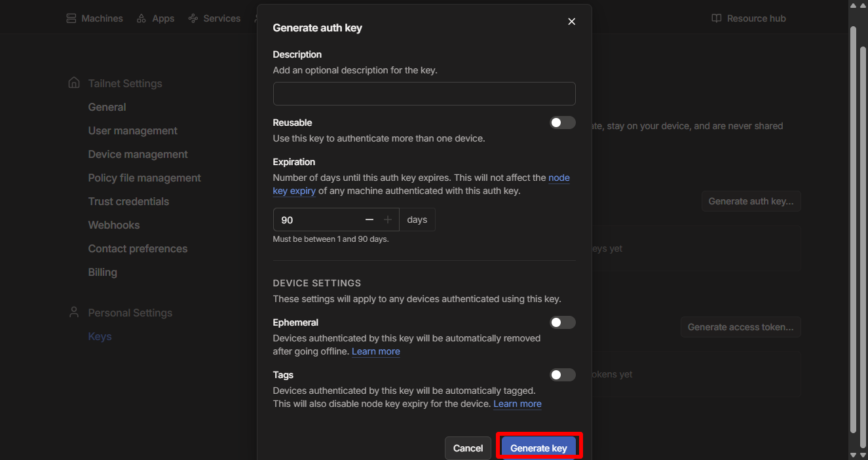This screenshot has height=460, width=868.
Task: Click the Machines icon in top navigation
Action: pyautogui.click(x=71, y=18)
